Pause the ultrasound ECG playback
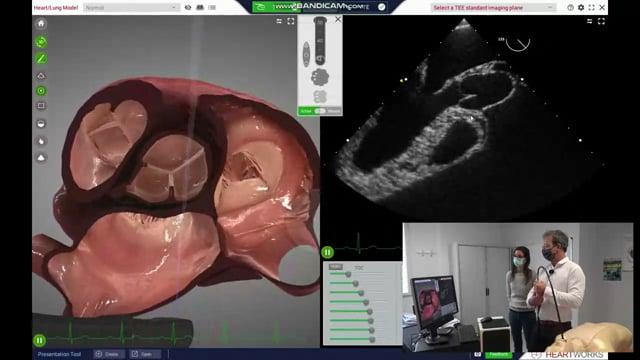This screenshot has height=360, width=640. [x=327, y=252]
